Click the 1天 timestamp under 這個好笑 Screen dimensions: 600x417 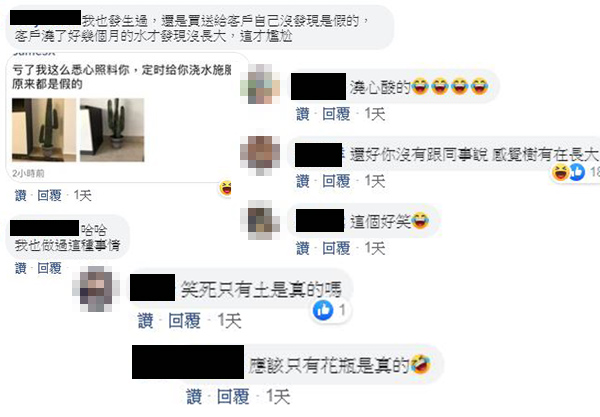click(375, 248)
